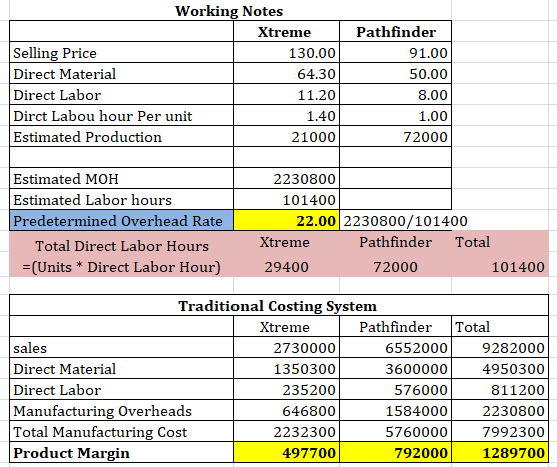Select the 11.20 direct labor cell
The image size is (557, 467).
click(x=286, y=95)
